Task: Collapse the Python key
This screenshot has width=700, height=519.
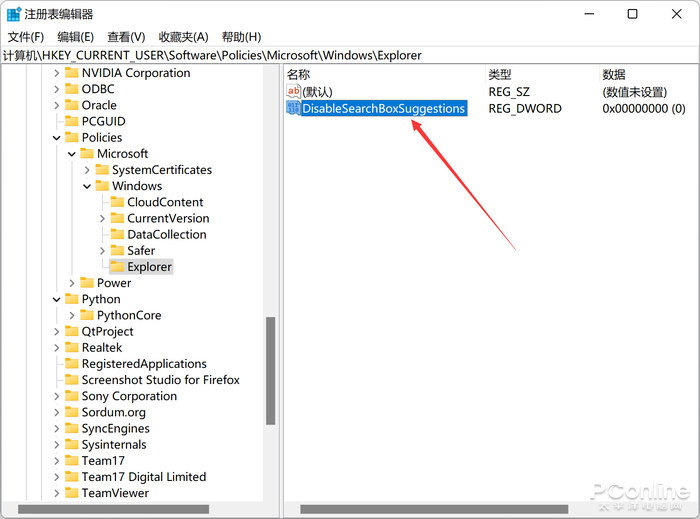Action: [x=56, y=299]
